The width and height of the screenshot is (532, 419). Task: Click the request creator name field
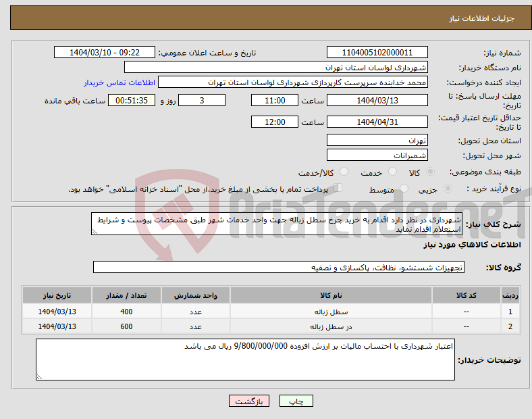point(293,82)
